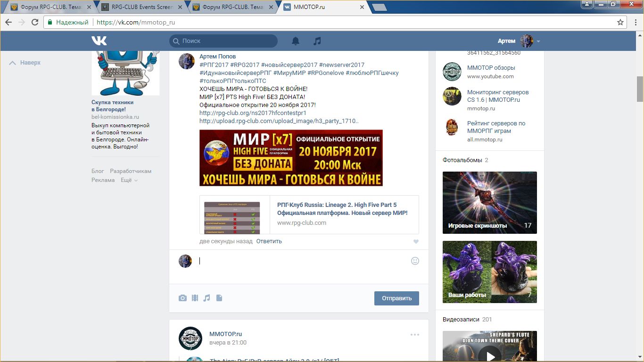644x362 pixels.
Task: Click the #РПГ2017 hashtag
Action: pos(214,65)
